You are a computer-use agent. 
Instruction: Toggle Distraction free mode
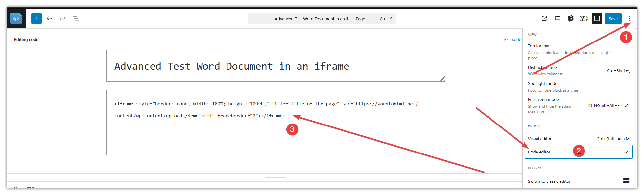542,68
